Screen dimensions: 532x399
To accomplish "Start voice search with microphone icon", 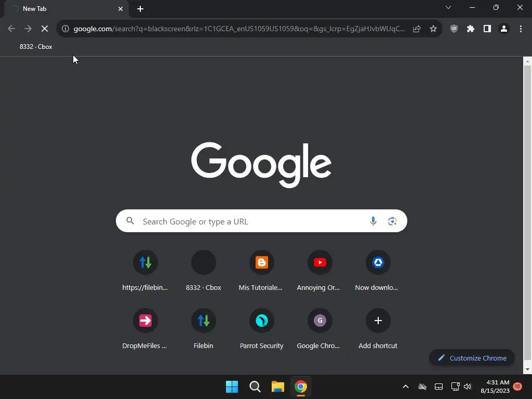I will point(373,221).
